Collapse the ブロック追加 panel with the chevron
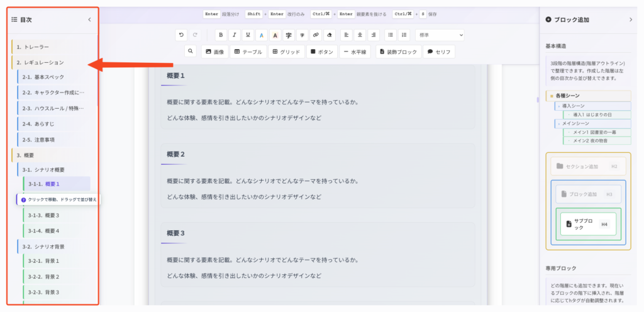The width and height of the screenshot is (644, 312). (x=631, y=19)
